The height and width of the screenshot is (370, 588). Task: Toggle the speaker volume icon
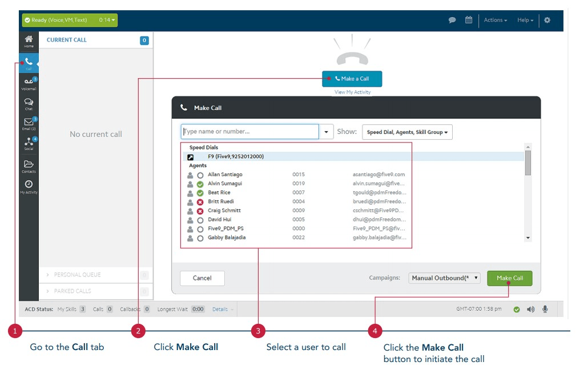(531, 309)
